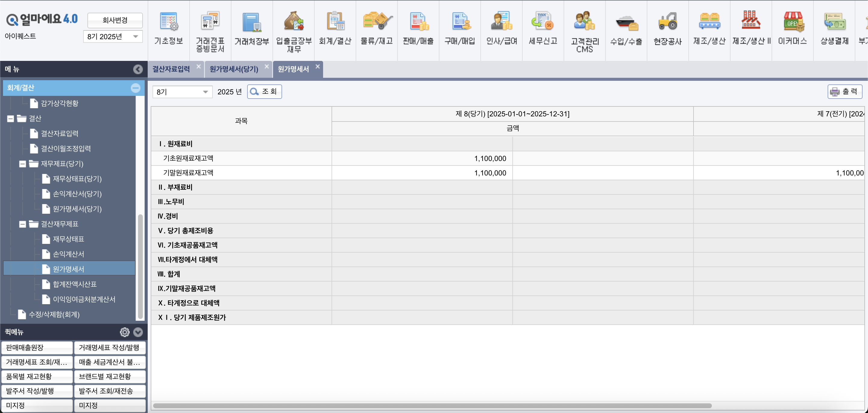Screen dimensions: 868x413
Task: Collapse the 회계/결산 menu section
Action: (x=135, y=88)
